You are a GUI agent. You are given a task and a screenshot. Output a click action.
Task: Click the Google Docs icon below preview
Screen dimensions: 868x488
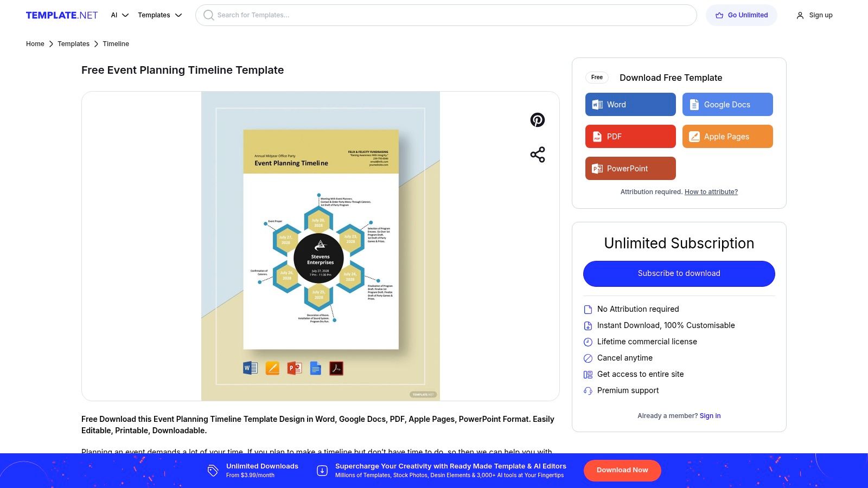tap(316, 368)
